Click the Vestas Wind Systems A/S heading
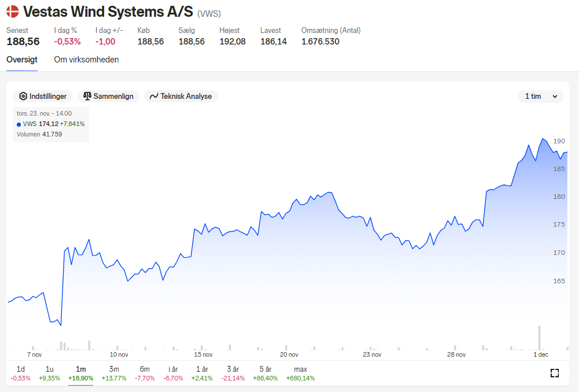Viewport: 579px width, 392px height. click(x=108, y=12)
